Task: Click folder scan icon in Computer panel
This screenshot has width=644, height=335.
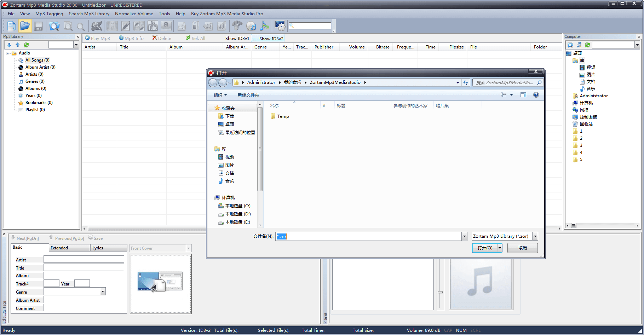Action: [570, 45]
